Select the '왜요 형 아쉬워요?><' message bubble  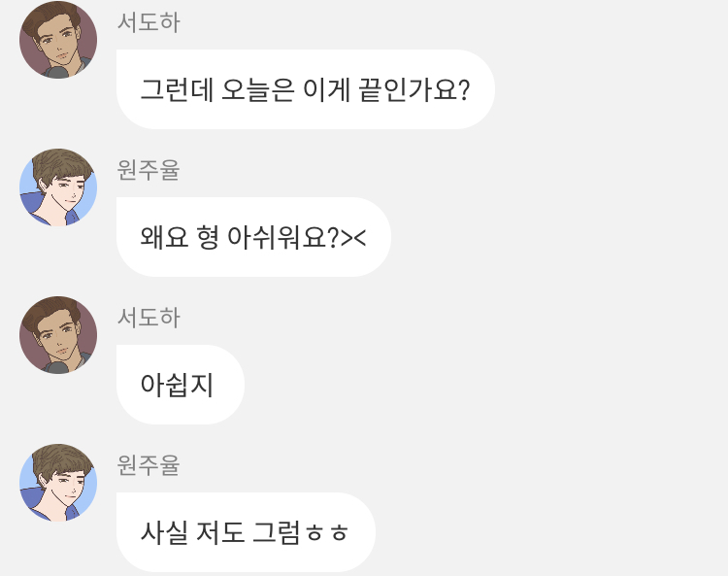pyautogui.click(x=253, y=237)
